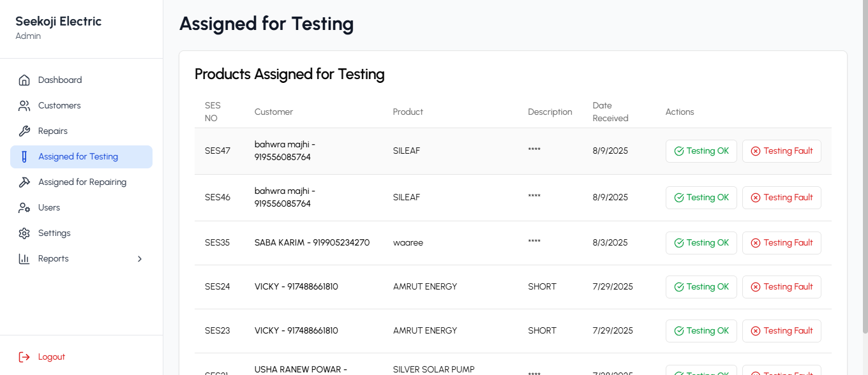Click the Settings gear icon
The image size is (868, 375).
pos(24,233)
